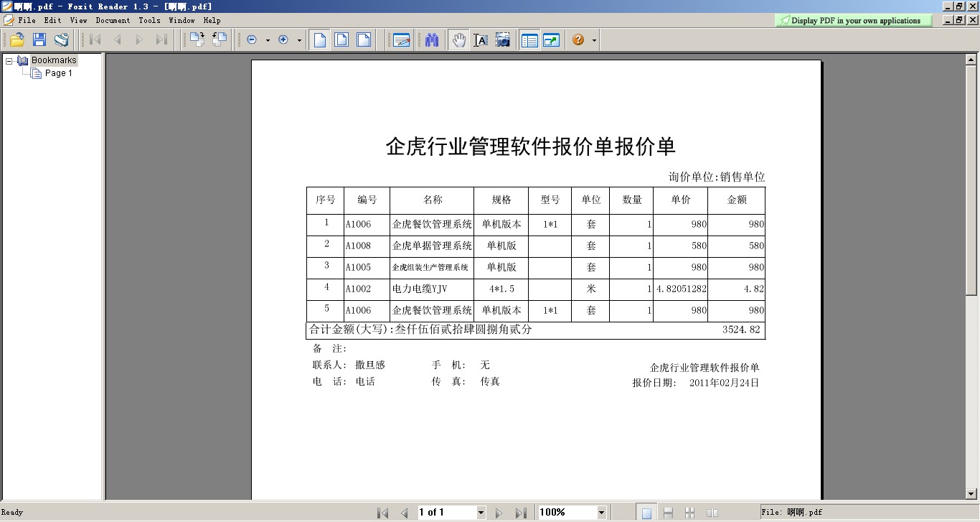Screen dimensions: 980x522
Task: Open the File menu
Action: click(x=27, y=20)
